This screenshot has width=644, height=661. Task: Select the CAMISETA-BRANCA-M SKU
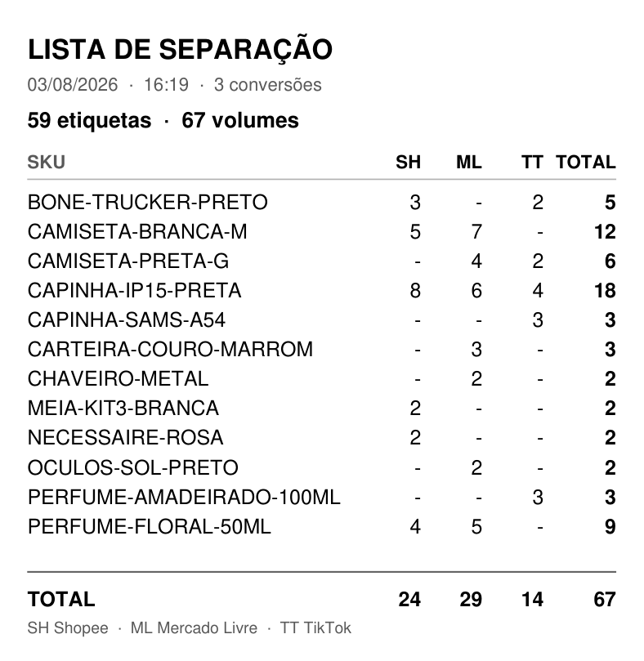(x=137, y=232)
